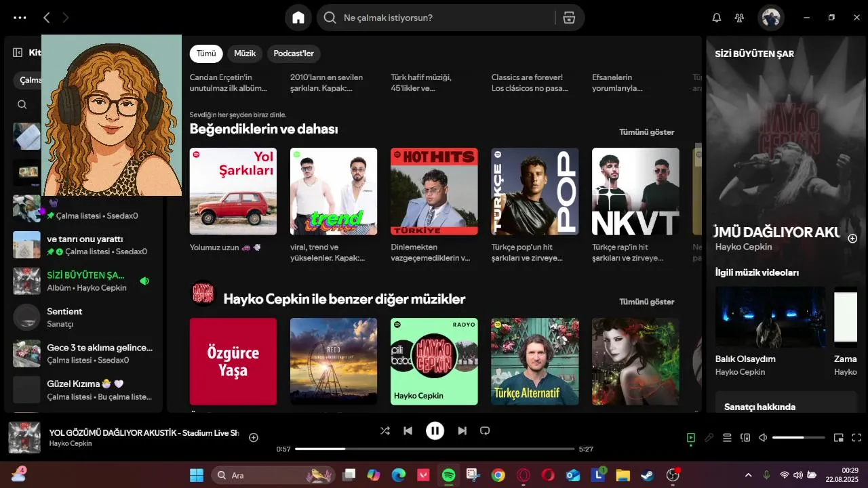
Task: Open the Sentient artist in library
Action: point(82,317)
